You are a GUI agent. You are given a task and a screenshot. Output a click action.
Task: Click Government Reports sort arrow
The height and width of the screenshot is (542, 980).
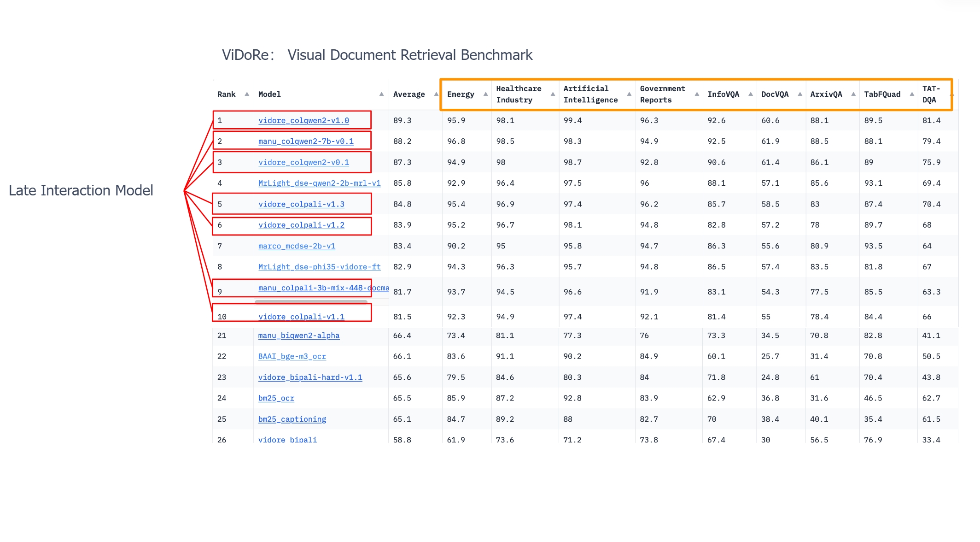697,94
